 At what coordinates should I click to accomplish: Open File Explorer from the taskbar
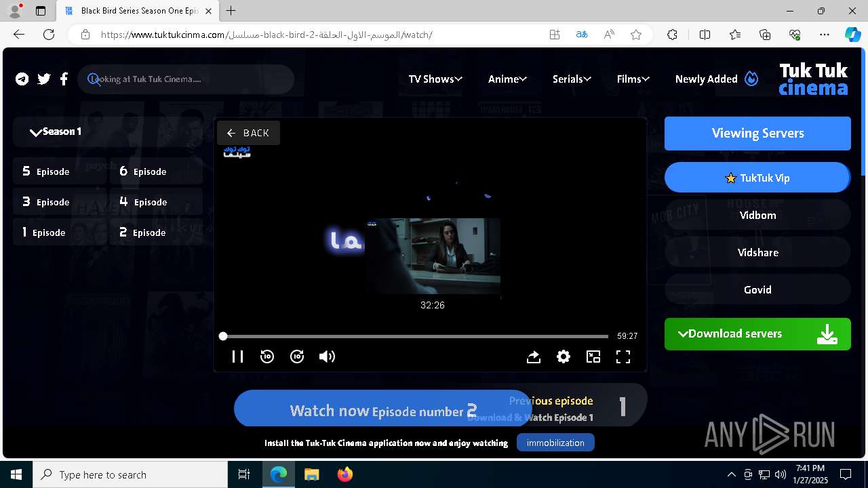[x=312, y=474]
